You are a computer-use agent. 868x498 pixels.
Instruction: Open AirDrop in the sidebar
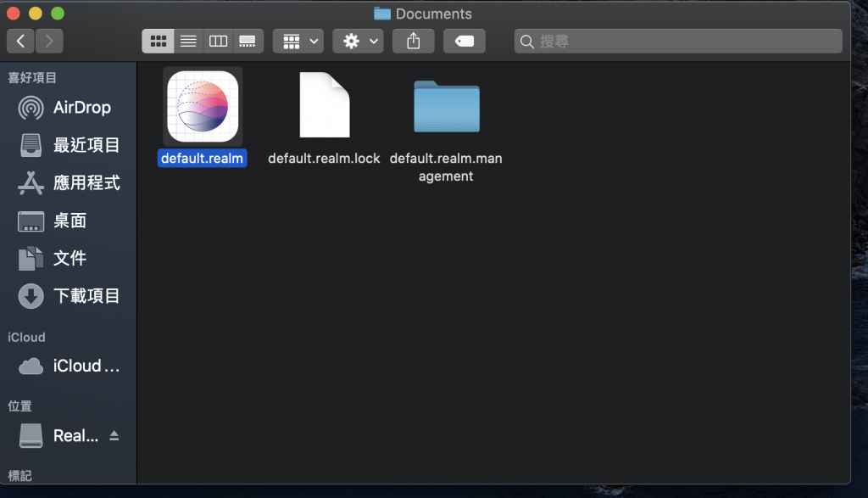coord(68,108)
